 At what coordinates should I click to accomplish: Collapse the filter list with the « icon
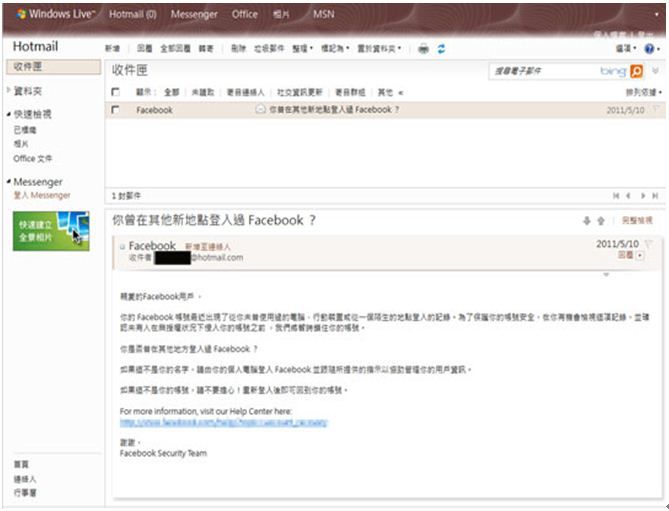(401, 93)
